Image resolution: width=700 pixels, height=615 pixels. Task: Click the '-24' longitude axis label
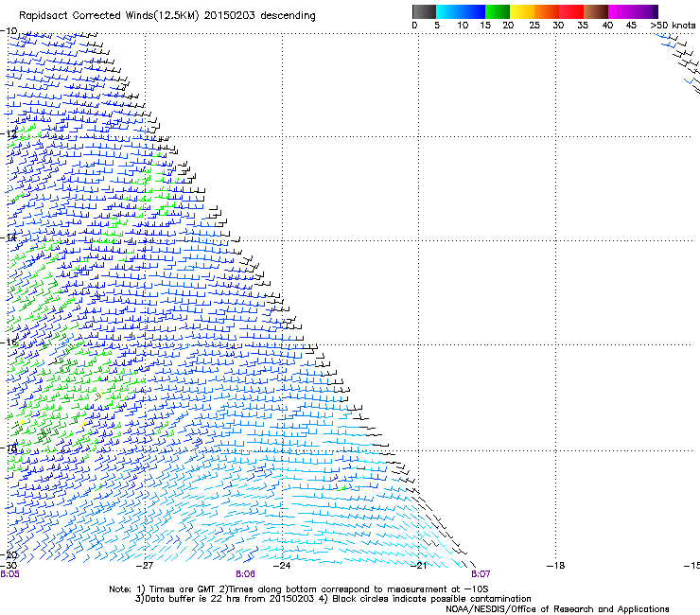tap(282, 566)
